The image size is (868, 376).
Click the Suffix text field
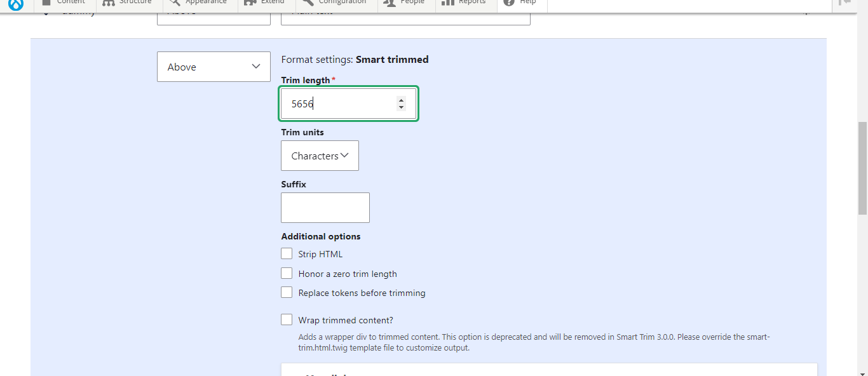coord(325,207)
